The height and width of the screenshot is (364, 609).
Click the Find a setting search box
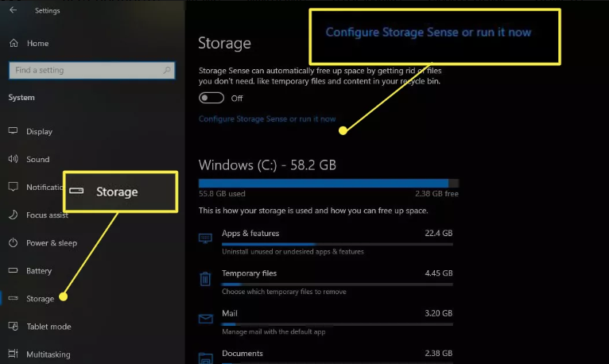point(92,70)
